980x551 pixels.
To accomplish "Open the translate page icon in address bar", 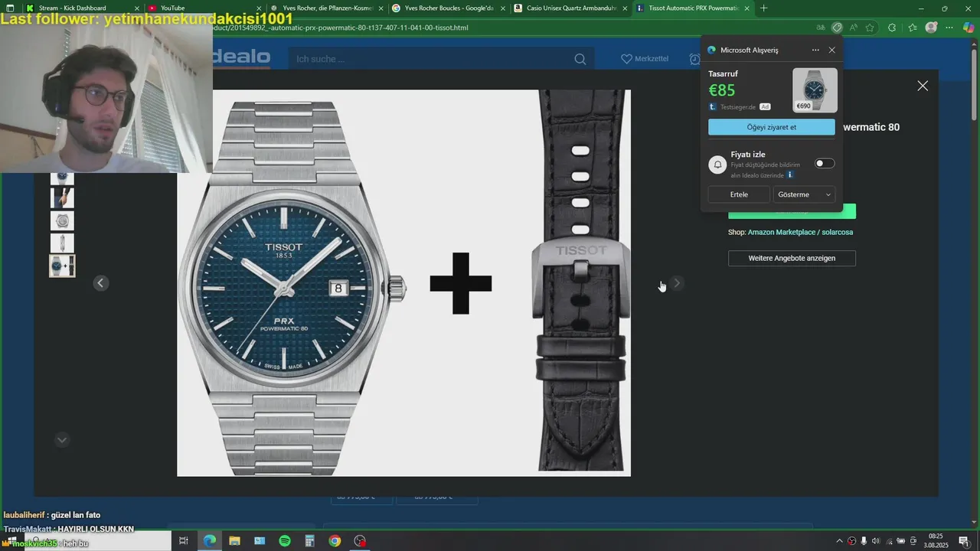I will click(821, 28).
